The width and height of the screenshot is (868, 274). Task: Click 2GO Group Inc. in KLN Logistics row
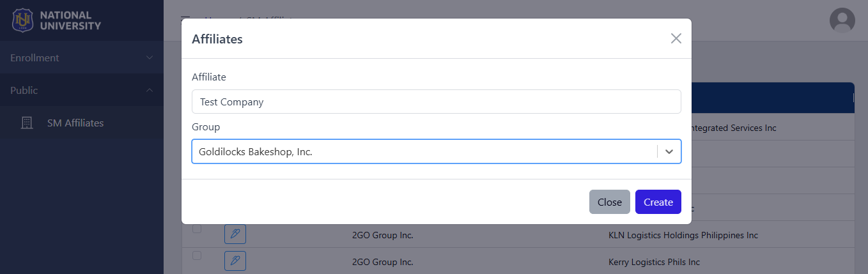(383, 235)
